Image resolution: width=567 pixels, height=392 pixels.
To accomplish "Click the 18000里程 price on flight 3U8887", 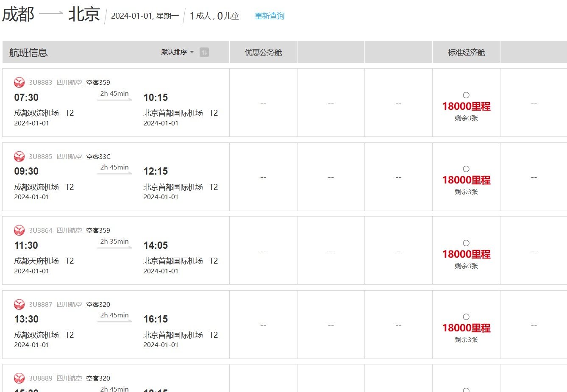I will point(466,328).
